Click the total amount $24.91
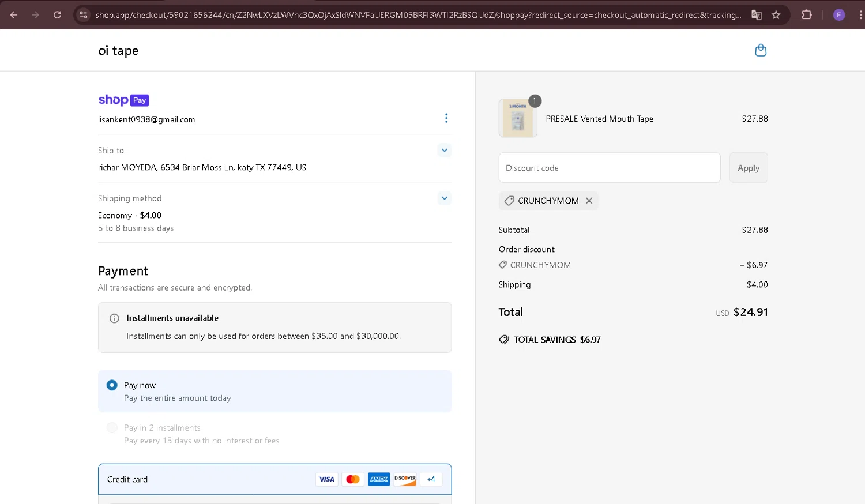The height and width of the screenshot is (504, 865). [x=750, y=312]
